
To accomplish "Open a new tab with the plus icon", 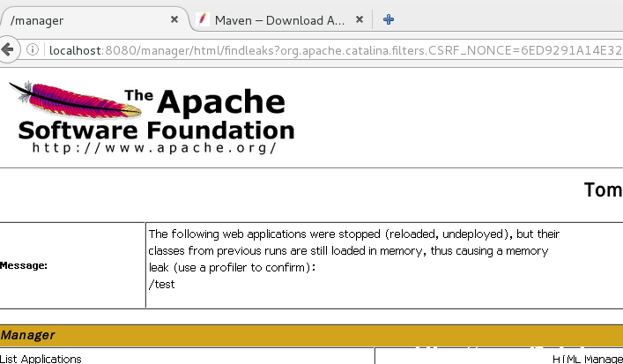I will (x=389, y=19).
